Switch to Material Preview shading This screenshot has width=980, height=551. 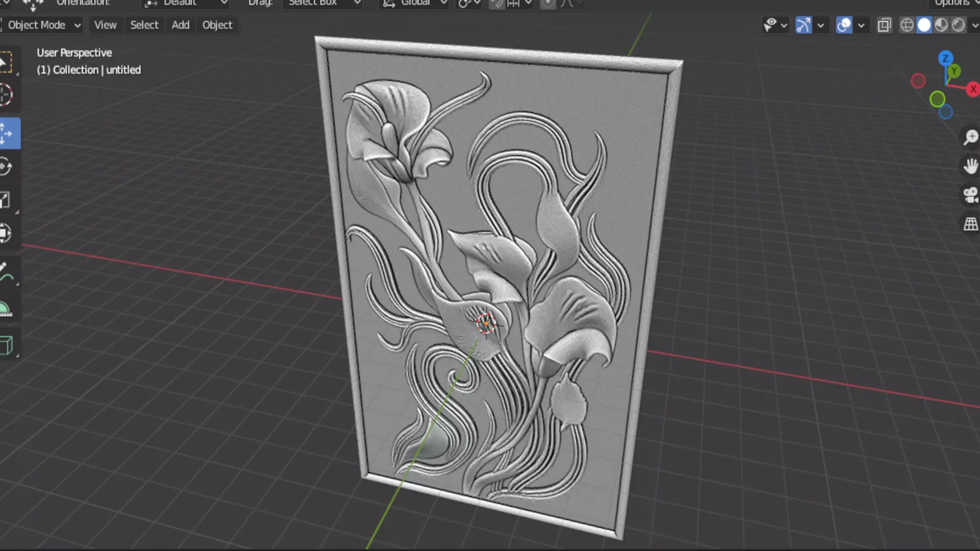[941, 25]
